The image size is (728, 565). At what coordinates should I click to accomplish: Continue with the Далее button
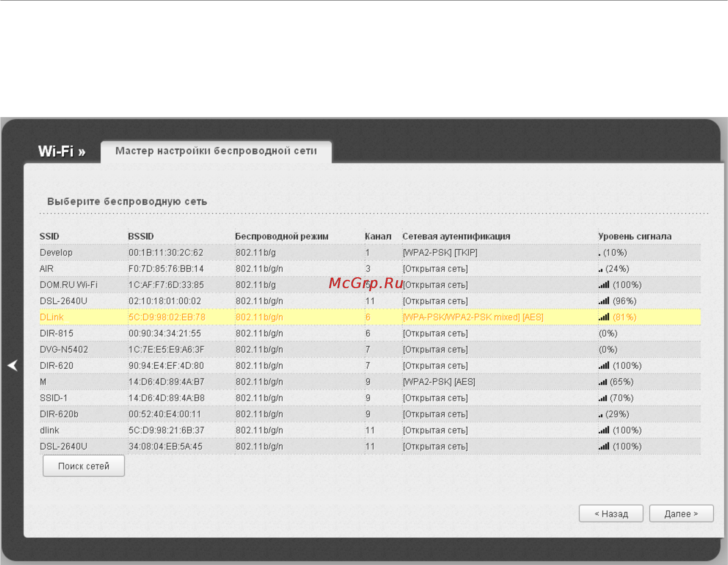click(x=681, y=514)
